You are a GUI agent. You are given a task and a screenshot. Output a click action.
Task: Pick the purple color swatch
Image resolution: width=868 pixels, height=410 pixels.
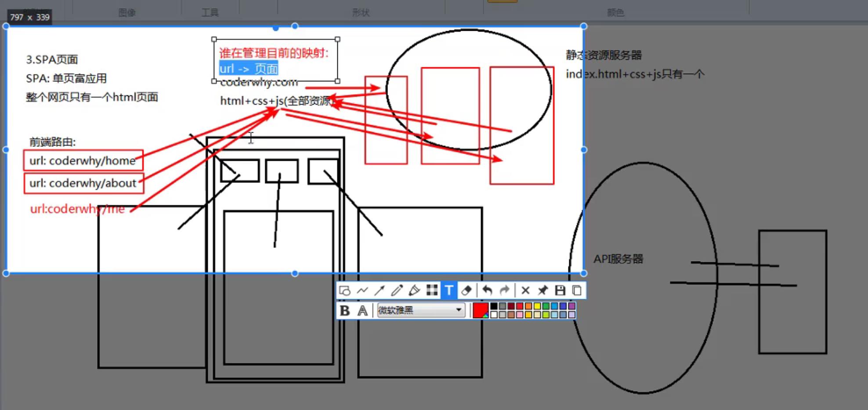point(571,306)
